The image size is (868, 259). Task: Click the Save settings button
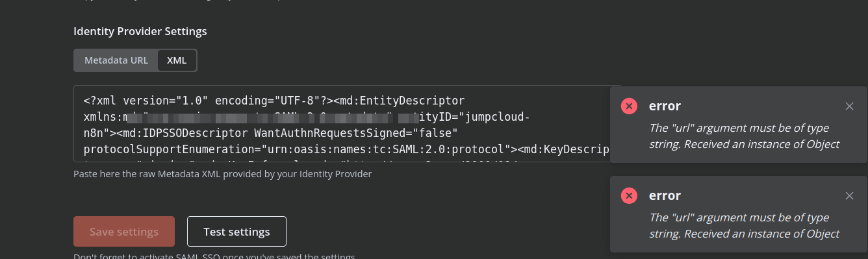pos(124,232)
